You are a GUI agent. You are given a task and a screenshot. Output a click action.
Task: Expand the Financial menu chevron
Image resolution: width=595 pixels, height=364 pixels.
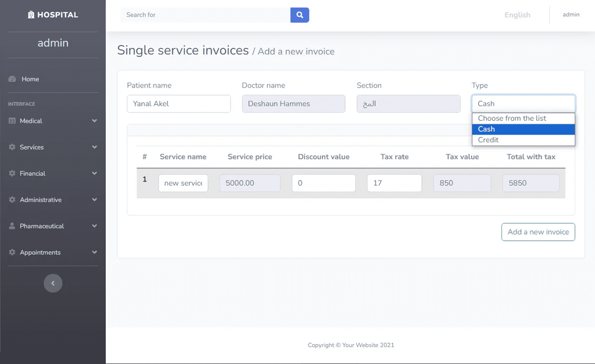pos(95,173)
